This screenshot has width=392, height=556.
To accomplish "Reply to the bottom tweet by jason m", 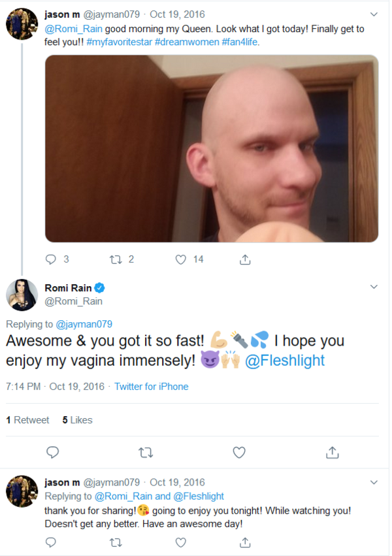I will (51, 542).
